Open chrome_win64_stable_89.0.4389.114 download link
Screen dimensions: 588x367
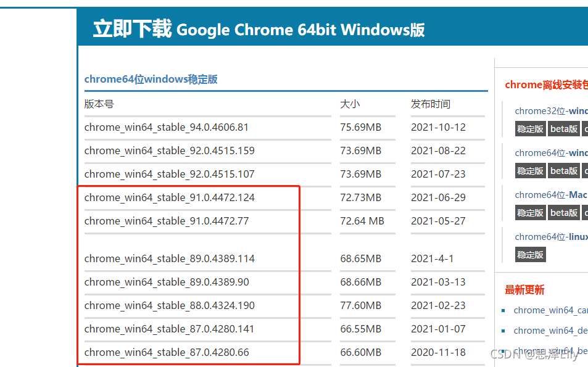tap(169, 258)
